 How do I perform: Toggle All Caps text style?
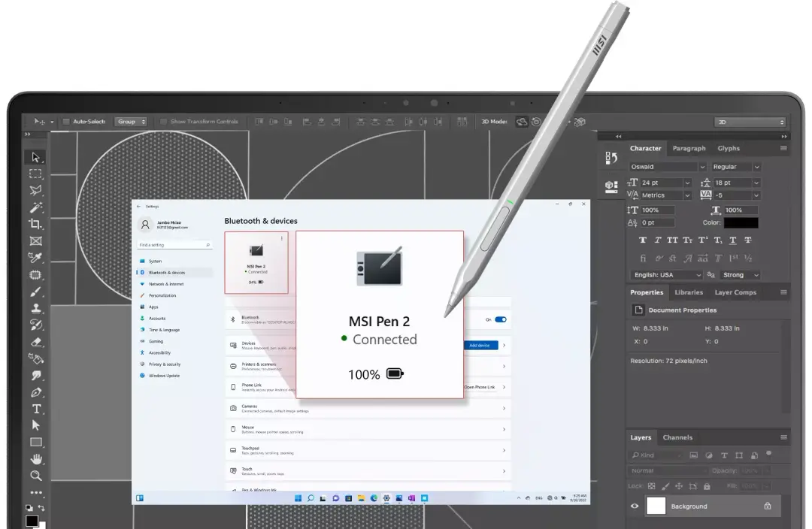672,240
